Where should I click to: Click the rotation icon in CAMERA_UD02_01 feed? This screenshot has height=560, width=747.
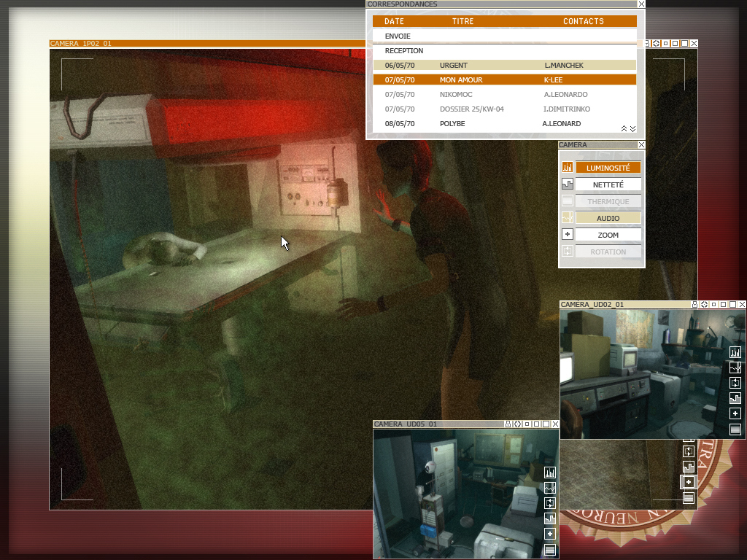click(735, 383)
